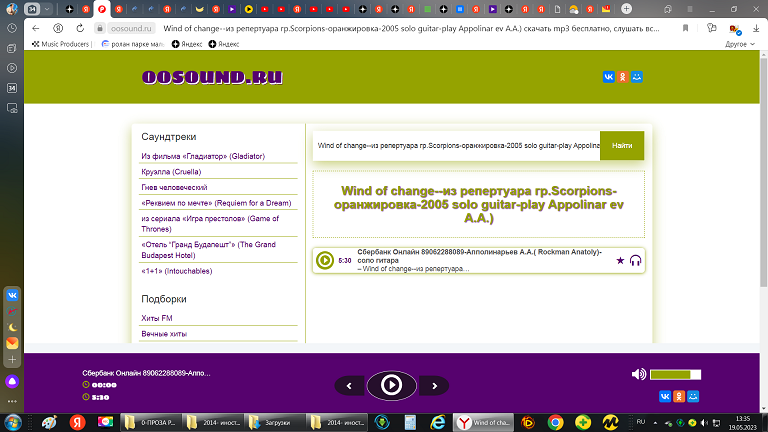Open the Music Producers bookmark

(61, 44)
